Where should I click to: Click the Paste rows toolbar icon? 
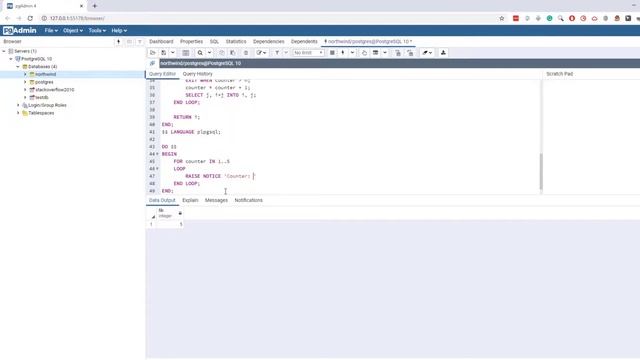click(233, 53)
